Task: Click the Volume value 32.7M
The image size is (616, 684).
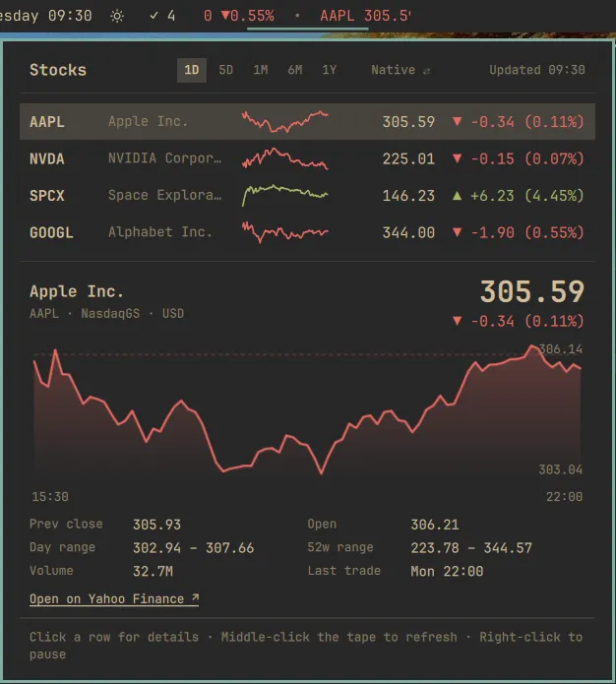Action: coord(153,572)
